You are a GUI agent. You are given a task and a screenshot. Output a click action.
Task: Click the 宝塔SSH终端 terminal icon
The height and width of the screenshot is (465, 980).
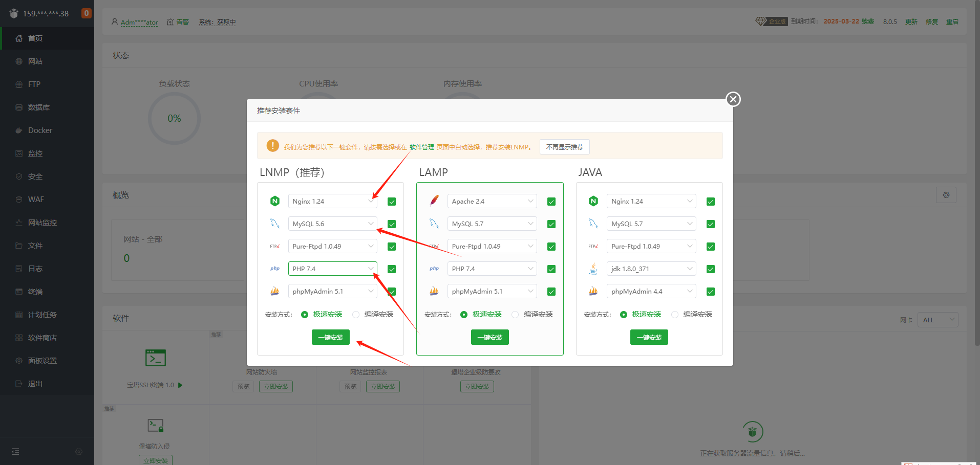(156, 358)
